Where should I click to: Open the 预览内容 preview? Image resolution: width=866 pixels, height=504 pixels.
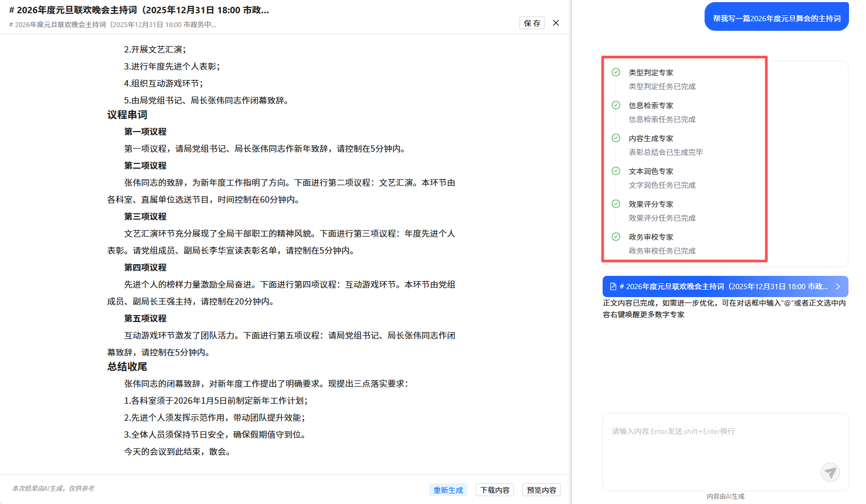tap(541, 490)
